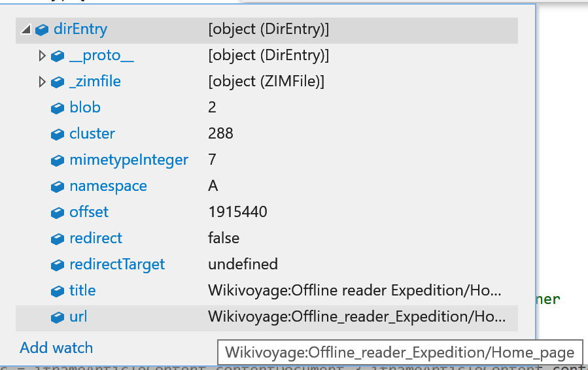Click the offset value 1915440
Screen dimensions: 588x370
tap(237, 212)
